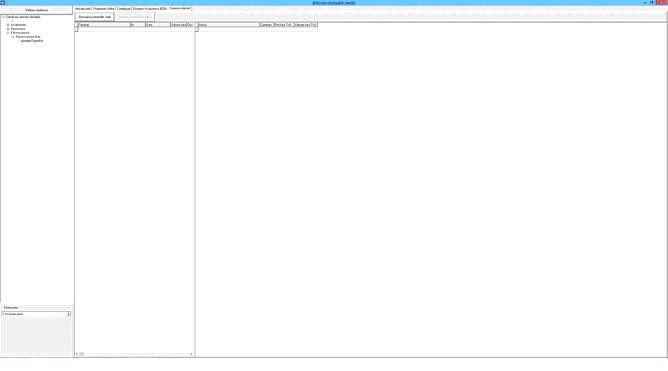668x371 pixels.
Task: Switch to the second tab in the tab strip
Action: [x=104, y=9]
